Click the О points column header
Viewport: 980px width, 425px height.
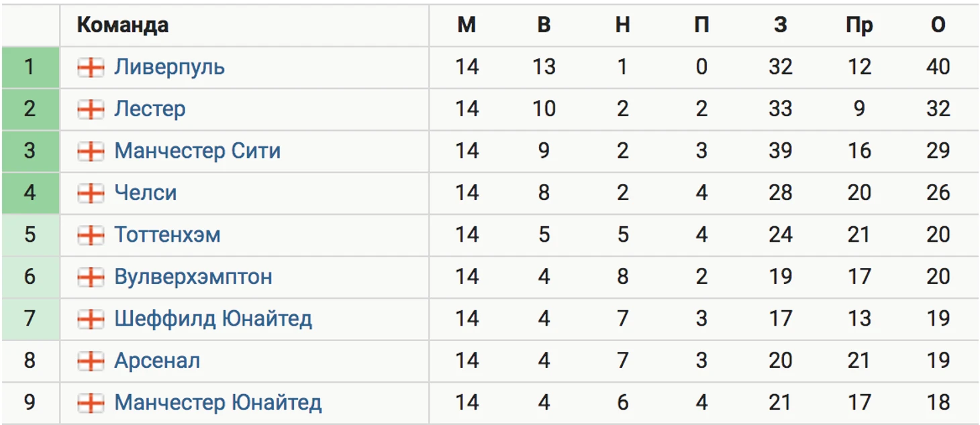[938, 26]
